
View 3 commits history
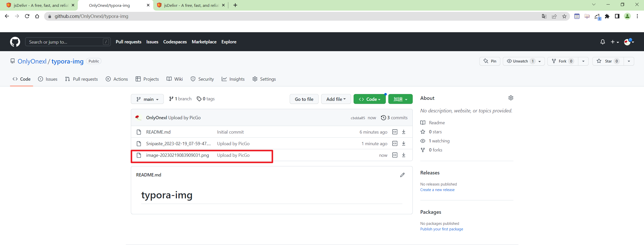394,118
